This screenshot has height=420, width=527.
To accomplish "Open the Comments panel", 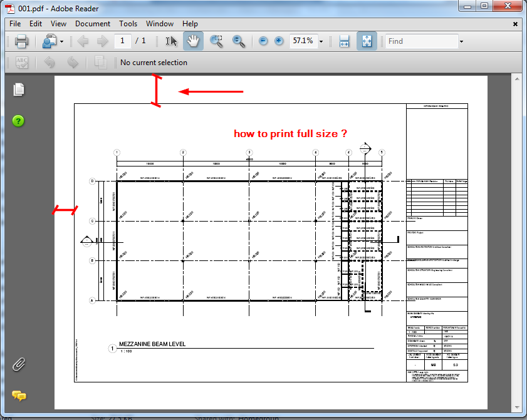I will (x=19, y=396).
